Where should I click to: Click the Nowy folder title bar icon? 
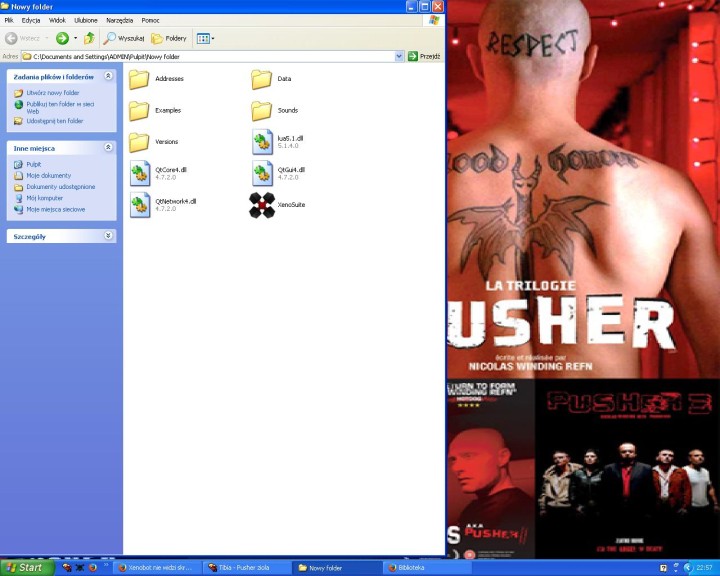click(5, 6)
